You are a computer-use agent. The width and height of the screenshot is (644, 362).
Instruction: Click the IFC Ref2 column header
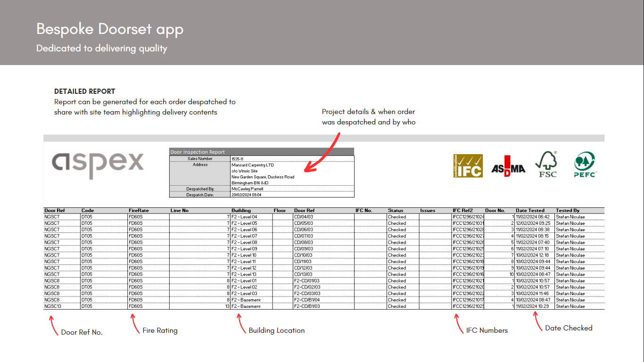tap(462, 211)
